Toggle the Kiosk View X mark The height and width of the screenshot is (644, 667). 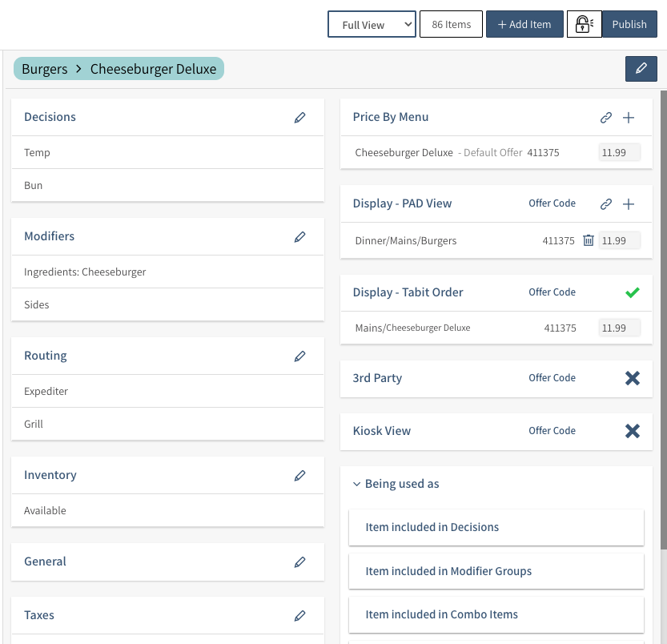(633, 431)
